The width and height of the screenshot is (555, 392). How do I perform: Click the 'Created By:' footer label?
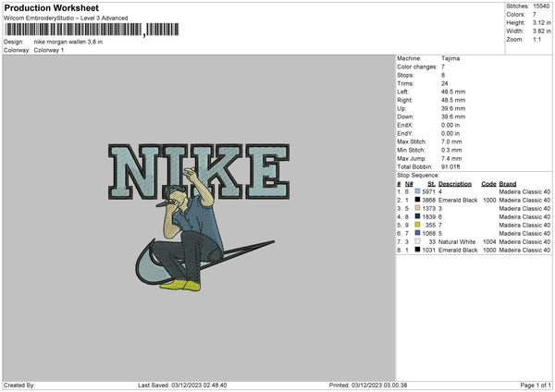click(19, 385)
